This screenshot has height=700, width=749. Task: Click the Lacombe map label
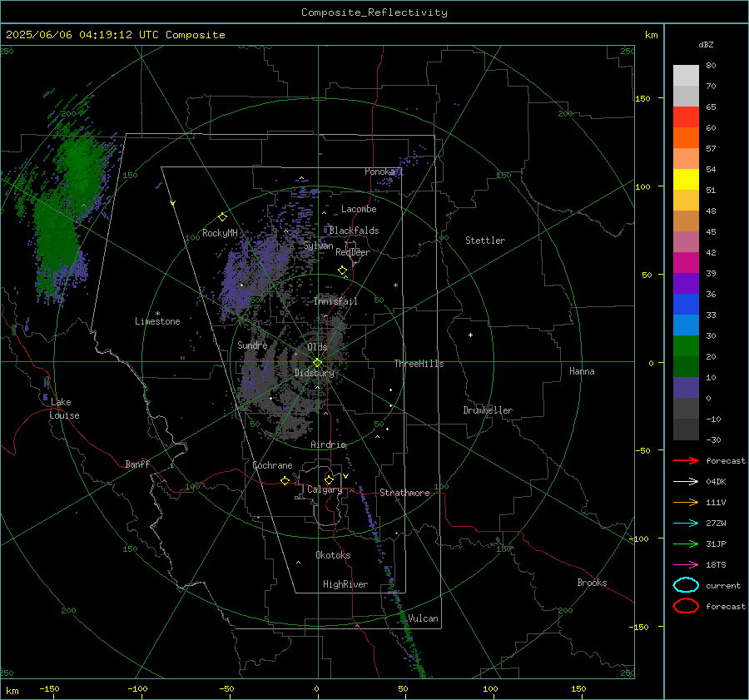359,209
